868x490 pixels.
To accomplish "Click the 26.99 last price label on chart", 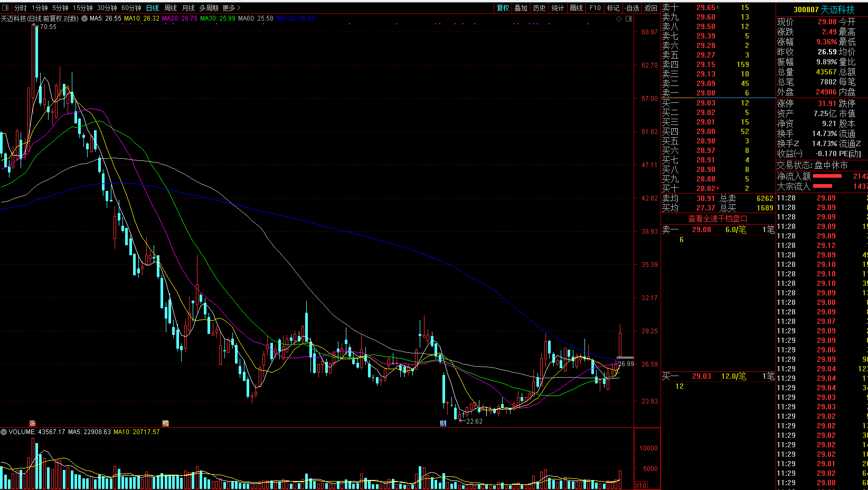I will coord(626,363).
